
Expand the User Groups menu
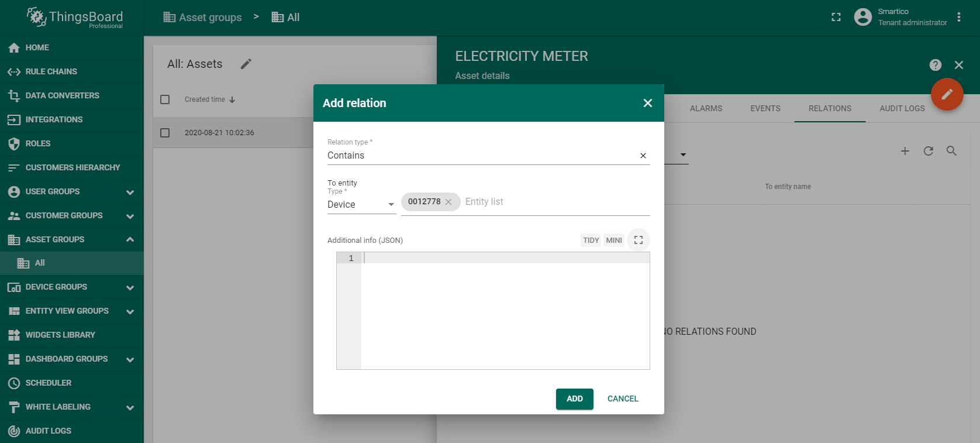point(130,192)
